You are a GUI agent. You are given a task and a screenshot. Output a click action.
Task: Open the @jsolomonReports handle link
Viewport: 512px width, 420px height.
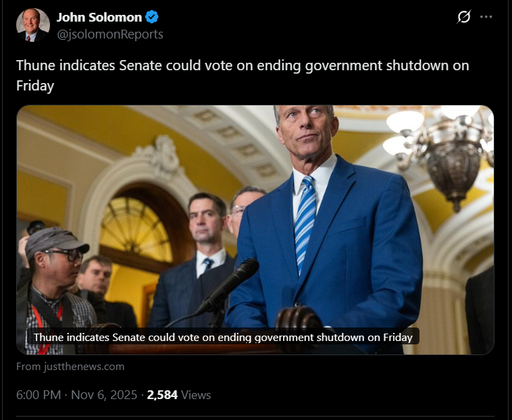coord(110,34)
